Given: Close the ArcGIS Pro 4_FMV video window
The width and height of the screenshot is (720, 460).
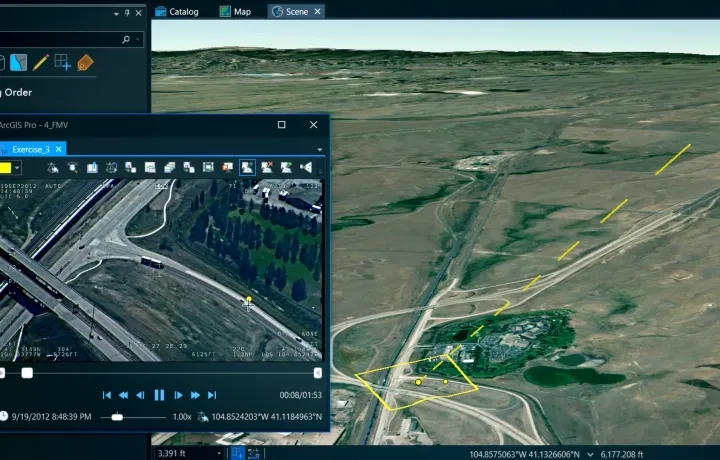Looking at the screenshot, I should 314,125.
